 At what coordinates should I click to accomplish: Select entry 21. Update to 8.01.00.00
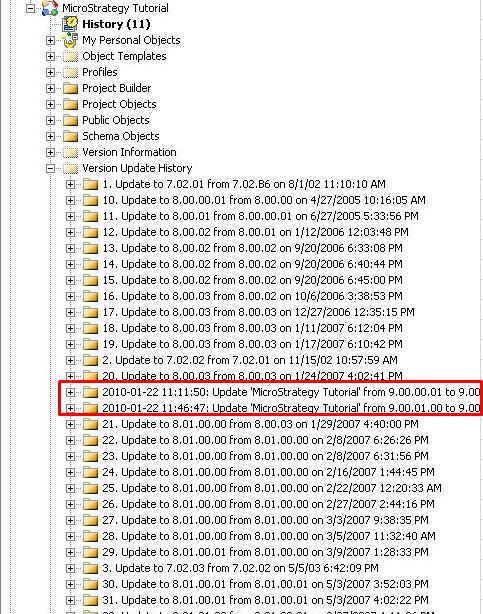coord(260,424)
